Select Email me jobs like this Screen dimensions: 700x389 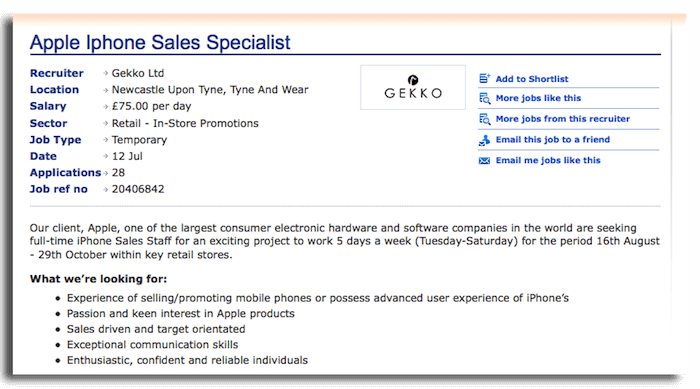point(548,160)
